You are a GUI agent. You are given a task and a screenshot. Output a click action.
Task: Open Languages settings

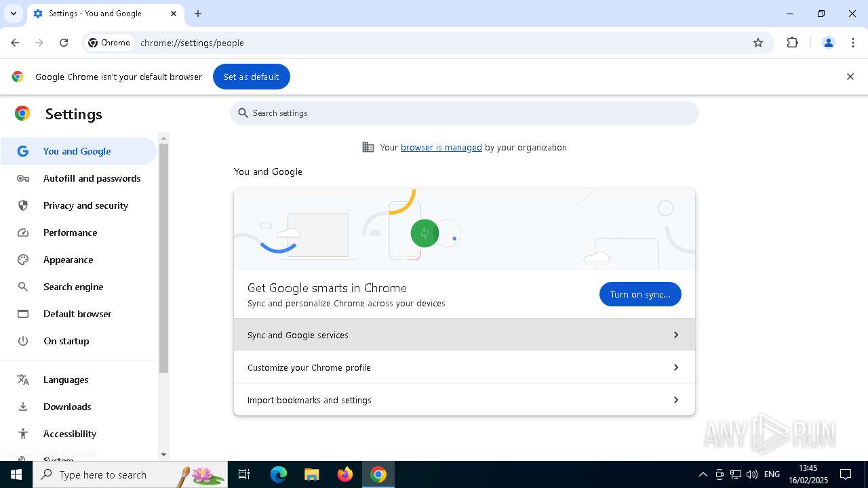click(78, 380)
